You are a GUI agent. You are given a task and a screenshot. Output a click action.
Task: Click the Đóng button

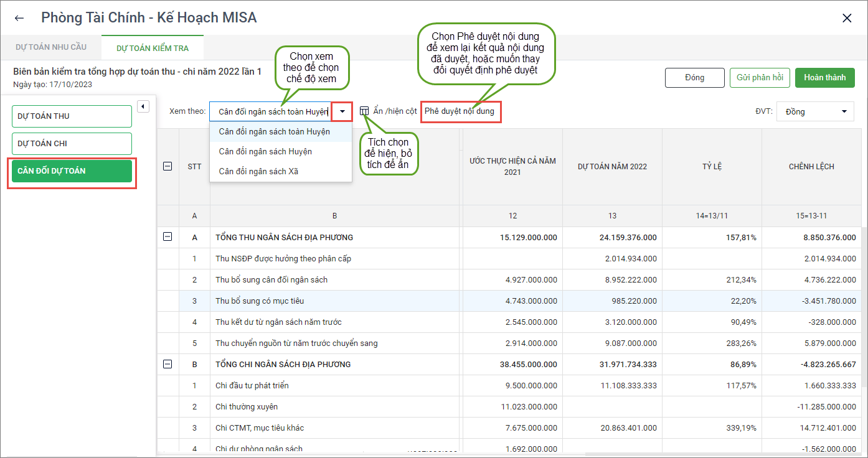(x=694, y=78)
